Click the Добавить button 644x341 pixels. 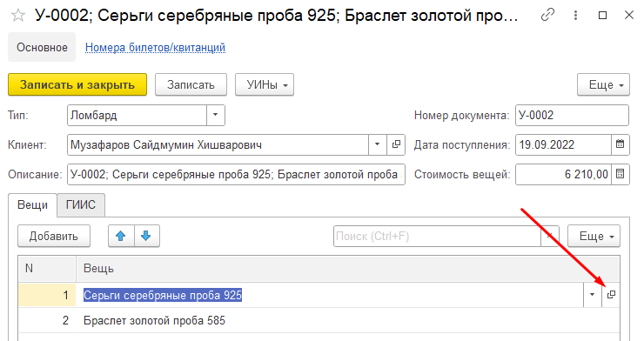click(54, 236)
